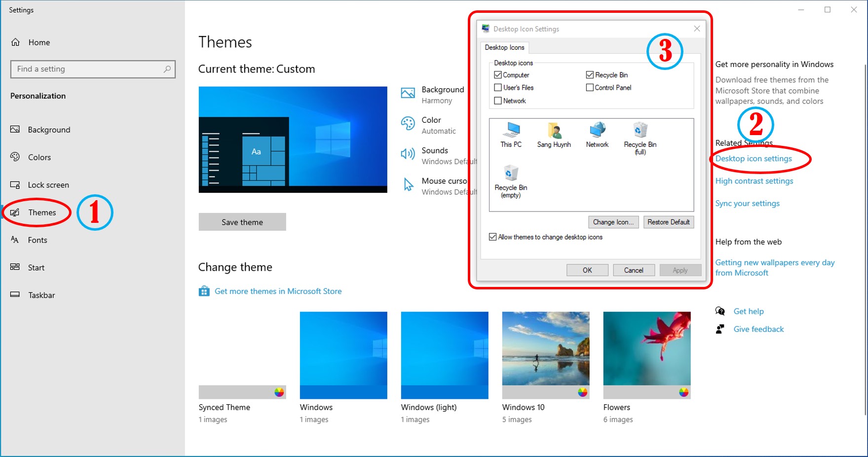
Task: Select the Lock screen sidebar icon
Action: pyautogui.click(x=15, y=184)
